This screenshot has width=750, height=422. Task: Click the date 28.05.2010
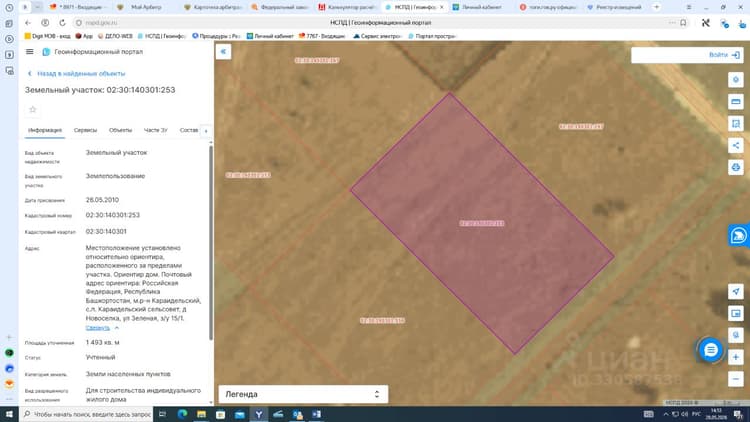(102, 200)
